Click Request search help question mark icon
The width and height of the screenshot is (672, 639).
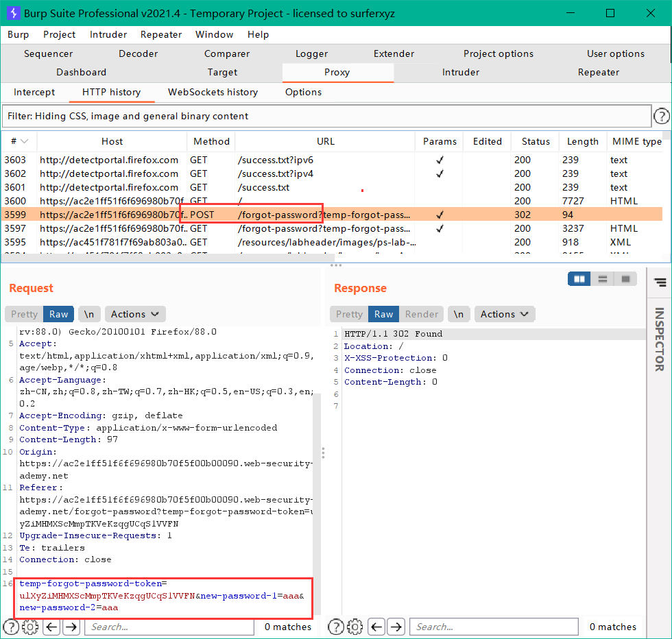point(11,627)
